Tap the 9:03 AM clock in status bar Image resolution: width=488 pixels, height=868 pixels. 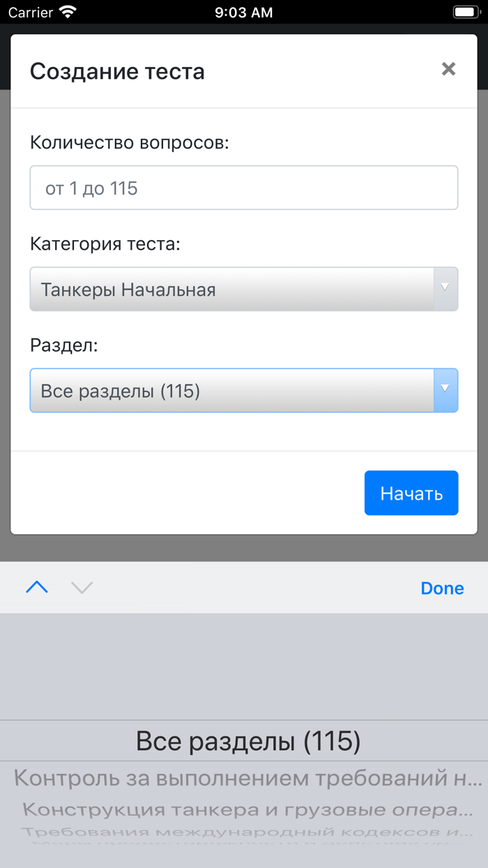(244, 11)
